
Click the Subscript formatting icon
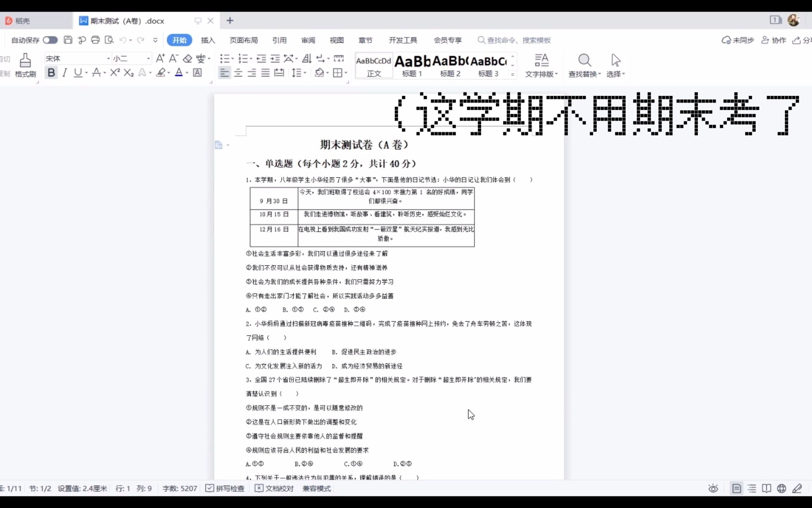(129, 72)
